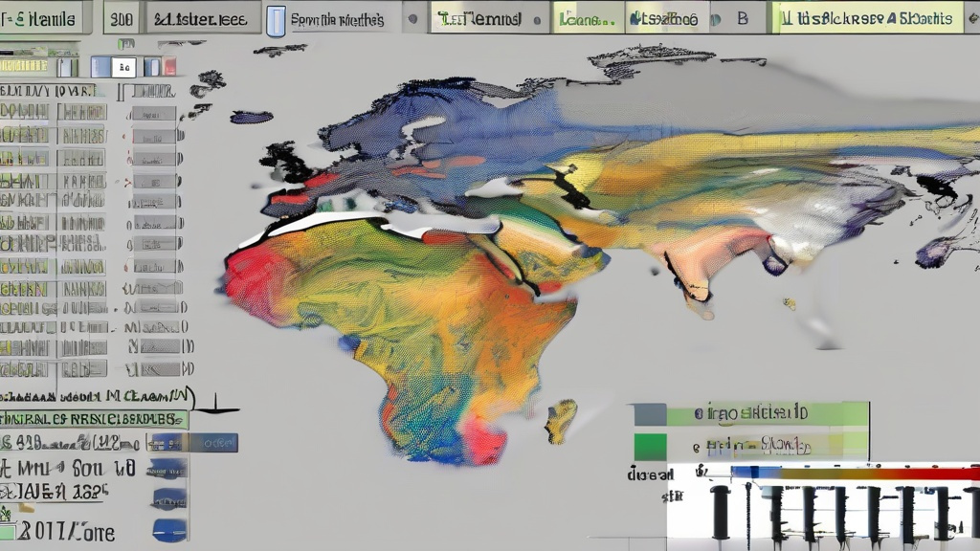
Task: Click the small green square icon beside 2017 Zone
Action: click(9, 531)
